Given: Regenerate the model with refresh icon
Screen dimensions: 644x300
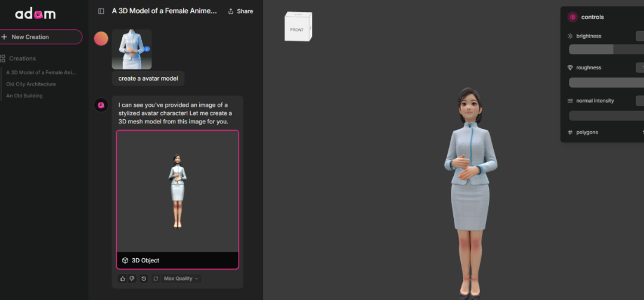Looking at the screenshot, I should point(156,279).
